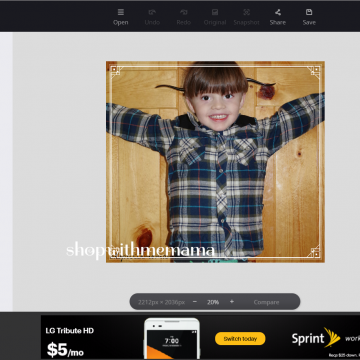This screenshot has width=360, height=360.
Task: Open the Share option
Action: click(x=278, y=13)
